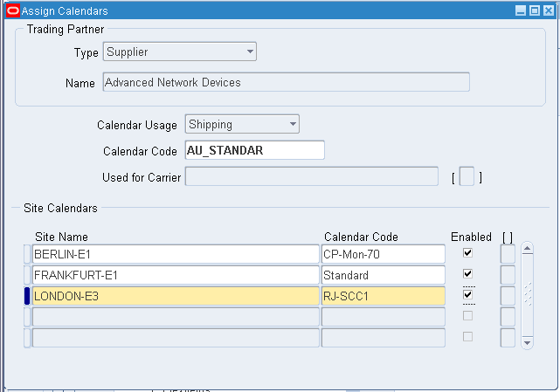Open the flexfield box beside Used for Carrier
This screenshot has width=560, height=392.
pyautogui.click(x=467, y=177)
